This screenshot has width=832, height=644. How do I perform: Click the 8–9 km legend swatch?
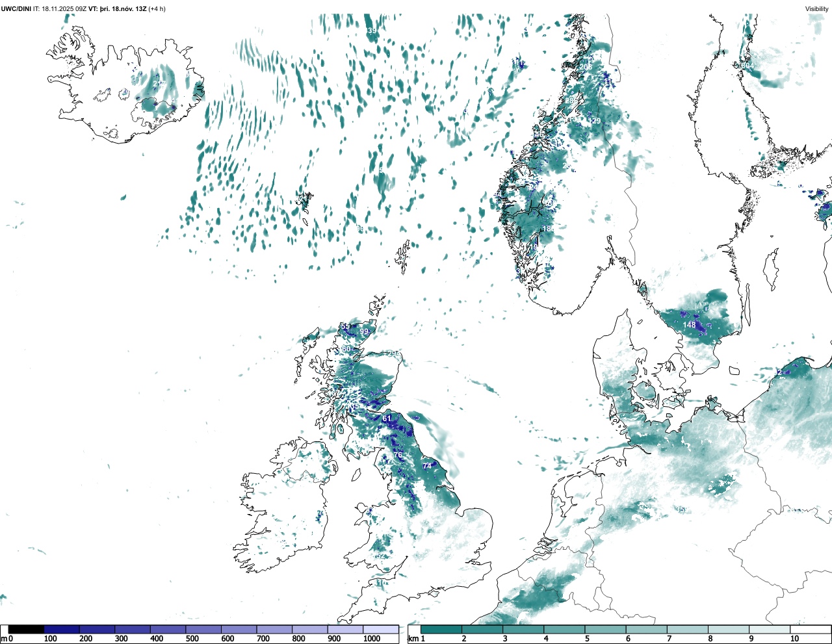point(728,629)
